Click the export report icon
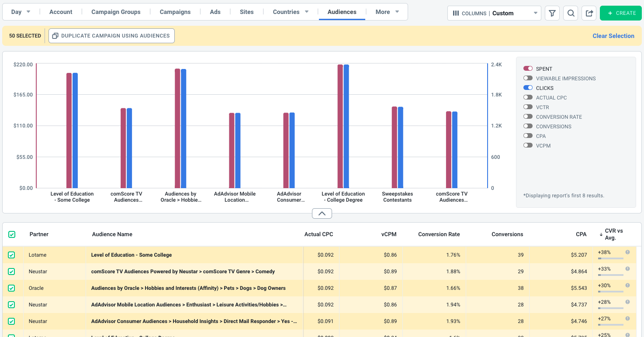 point(589,13)
